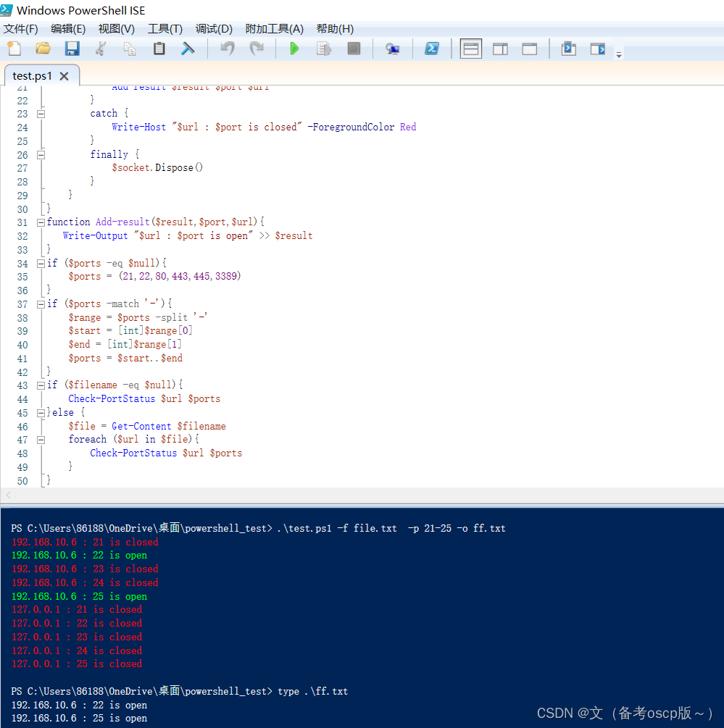Undo the last edit via Undo icon

click(227, 49)
